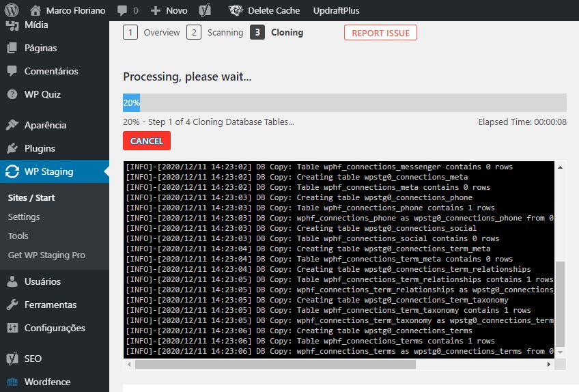Click the log scroll down arrow

click(x=560, y=352)
